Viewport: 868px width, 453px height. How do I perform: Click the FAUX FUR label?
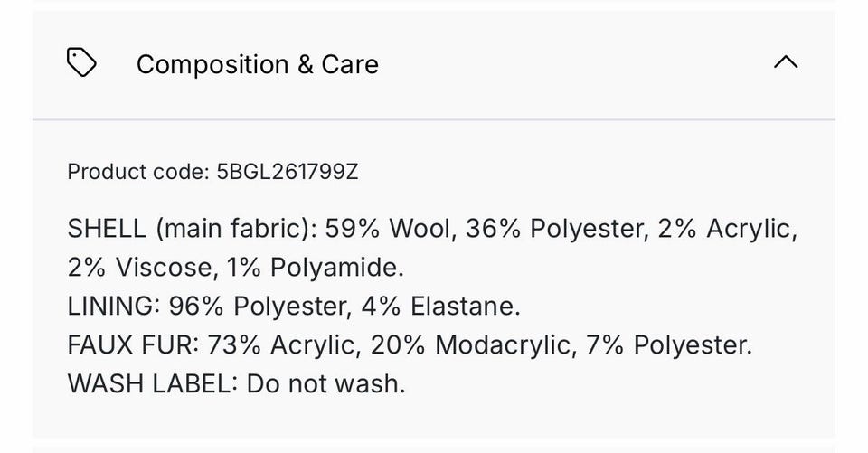pos(133,345)
